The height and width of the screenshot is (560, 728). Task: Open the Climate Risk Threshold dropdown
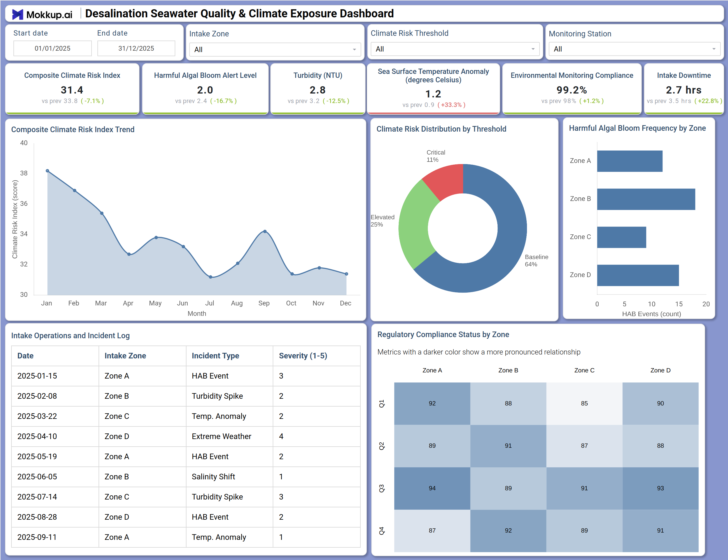(455, 49)
